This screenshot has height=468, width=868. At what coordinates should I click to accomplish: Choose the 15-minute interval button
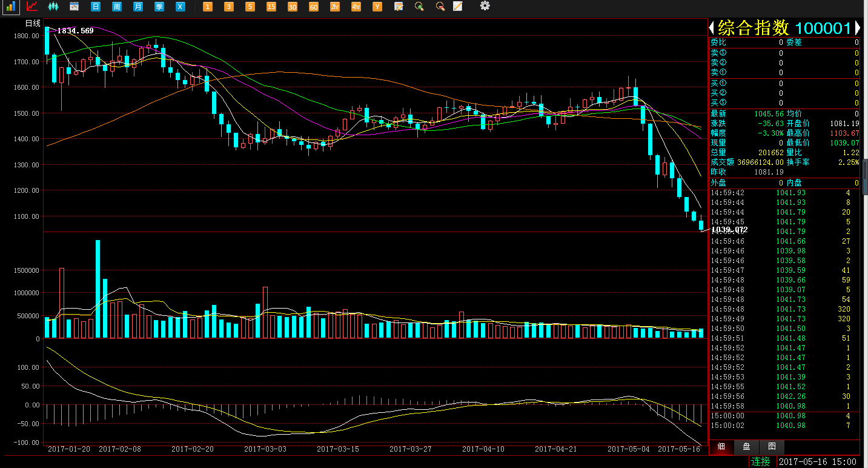pyautogui.click(x=271, y=7)
